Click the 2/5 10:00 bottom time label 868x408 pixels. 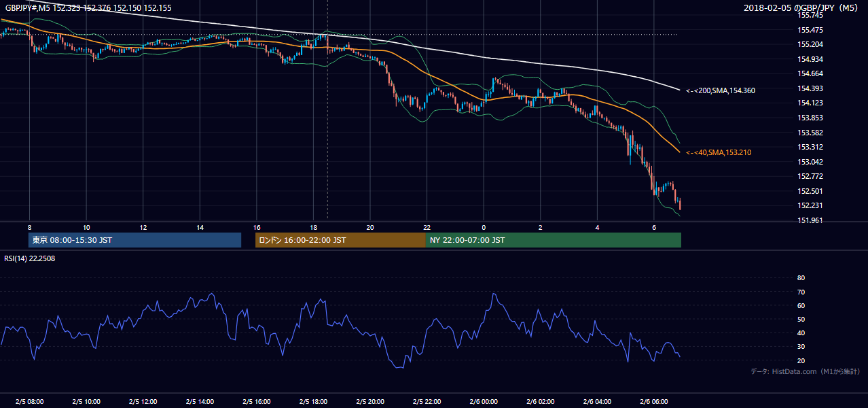[86, 402]
